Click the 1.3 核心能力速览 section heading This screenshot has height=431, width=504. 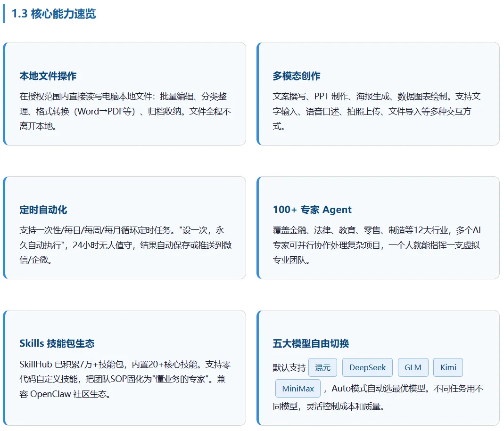tap(54, 14)
